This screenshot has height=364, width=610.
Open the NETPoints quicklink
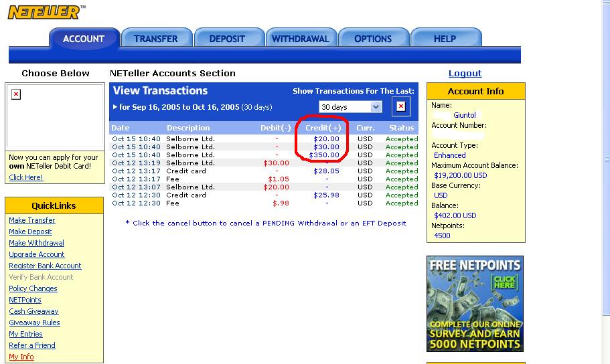pos(25,300)
